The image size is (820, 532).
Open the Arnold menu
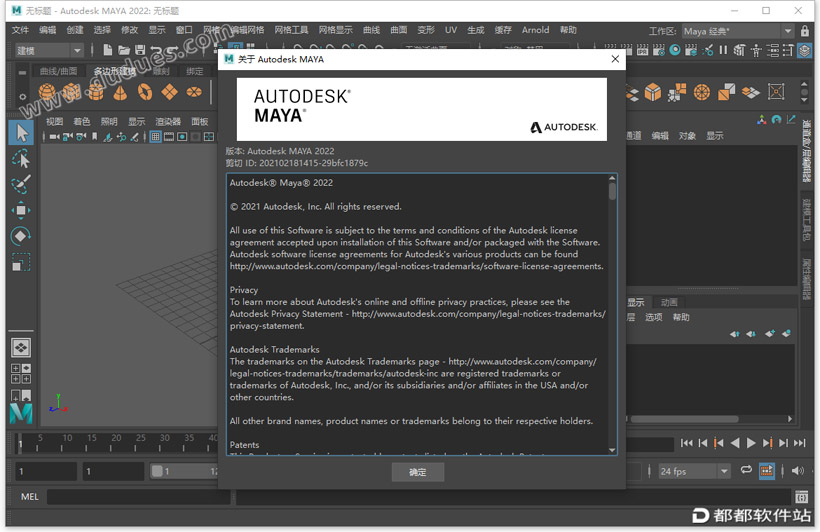(x=536, y=30)
